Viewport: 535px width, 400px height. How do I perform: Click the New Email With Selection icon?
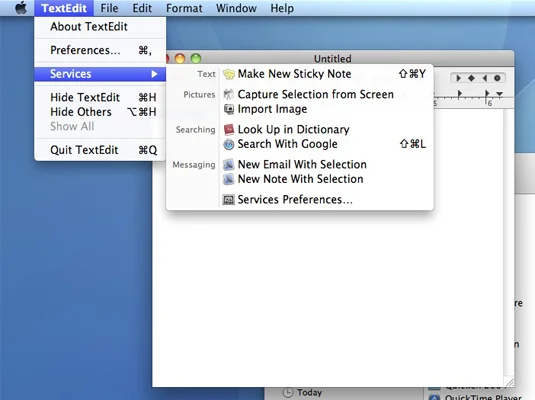[x=229, y=165]
